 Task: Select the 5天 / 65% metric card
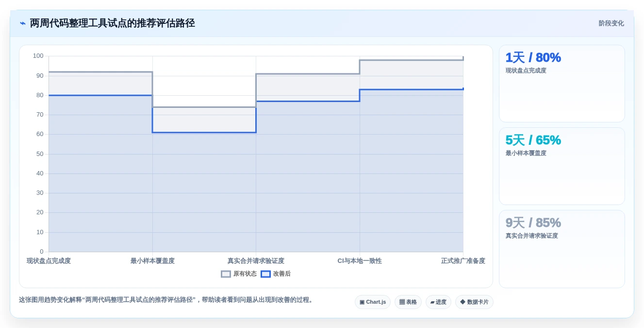point(562,166)
